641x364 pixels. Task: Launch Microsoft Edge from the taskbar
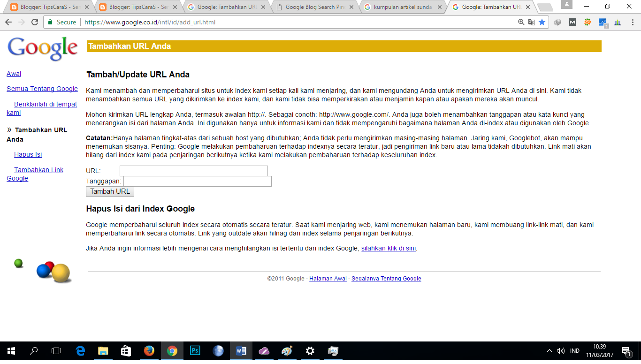tap(80, 351)
